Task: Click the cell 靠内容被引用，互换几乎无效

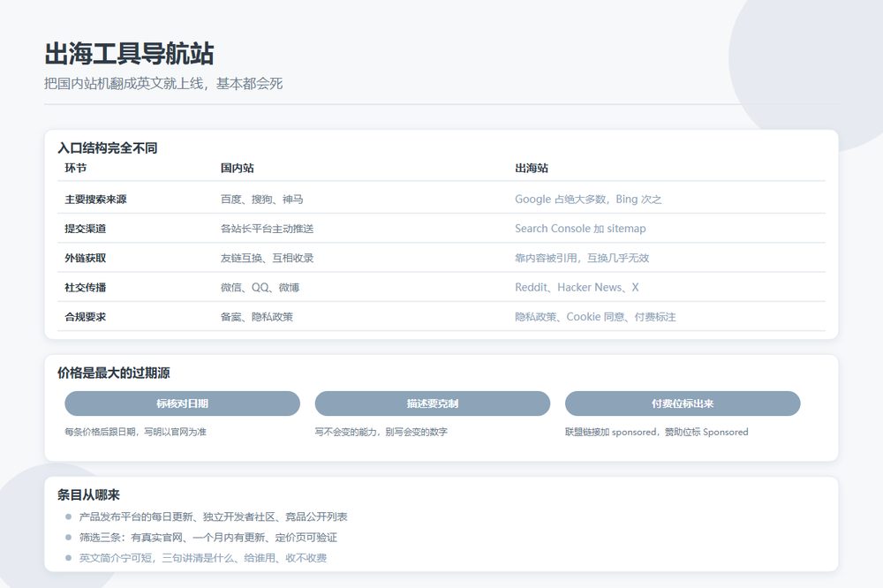Action: (x=582, y=258)
